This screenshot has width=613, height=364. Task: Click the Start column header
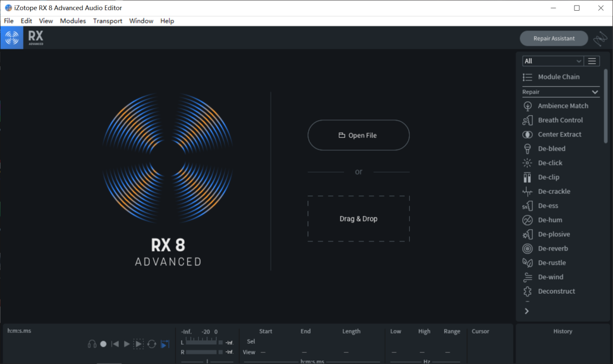266,331
